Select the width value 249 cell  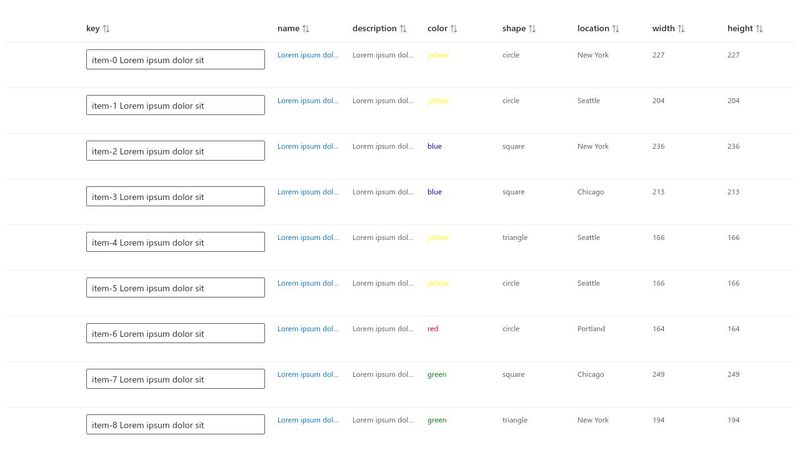[658, 374]
